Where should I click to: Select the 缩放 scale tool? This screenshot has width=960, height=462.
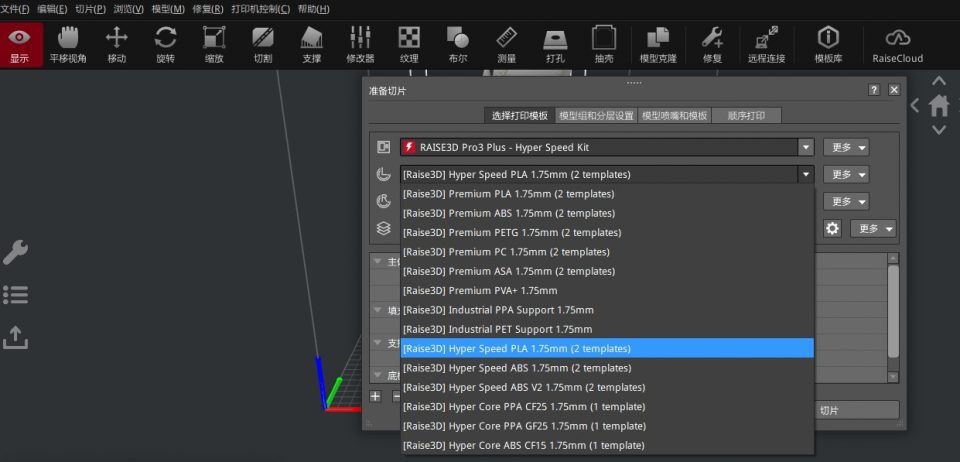(x=214, y=45)
